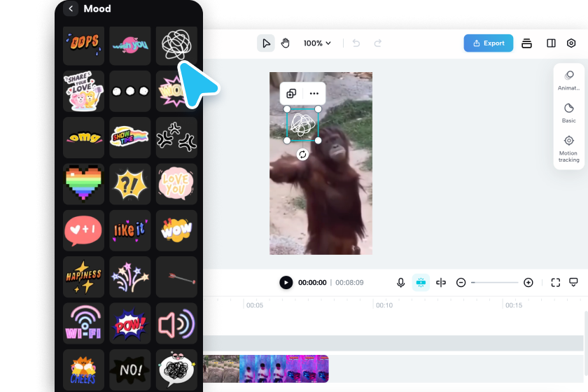
Task: Select the '?!' burst sticker
Action: 130,184
